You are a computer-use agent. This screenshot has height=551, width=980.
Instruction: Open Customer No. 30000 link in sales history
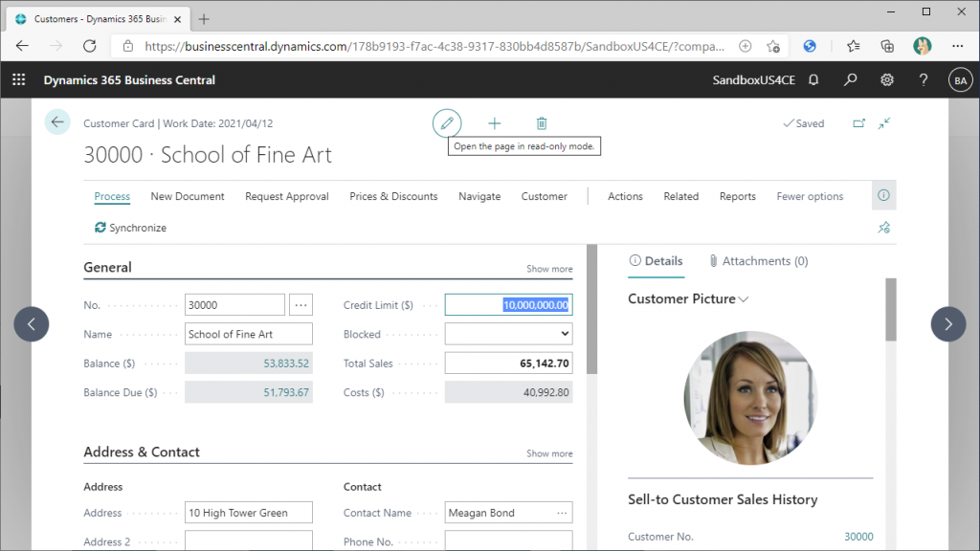pos(858,537)
